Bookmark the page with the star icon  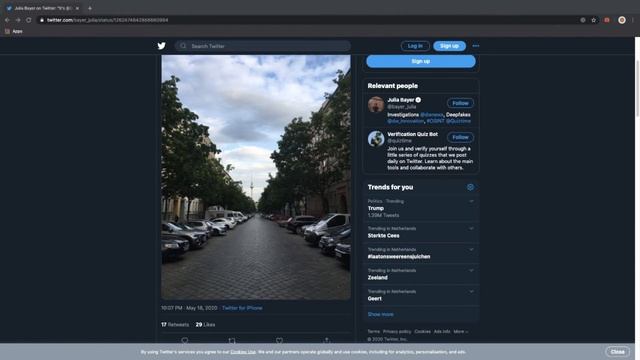(594, 20)
